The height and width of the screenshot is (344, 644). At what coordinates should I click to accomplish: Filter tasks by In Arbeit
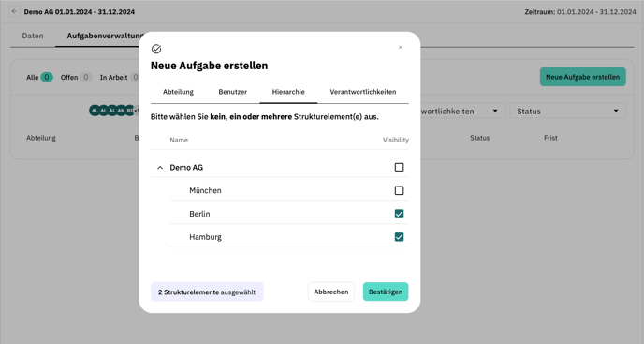click(x=119, y=78)
